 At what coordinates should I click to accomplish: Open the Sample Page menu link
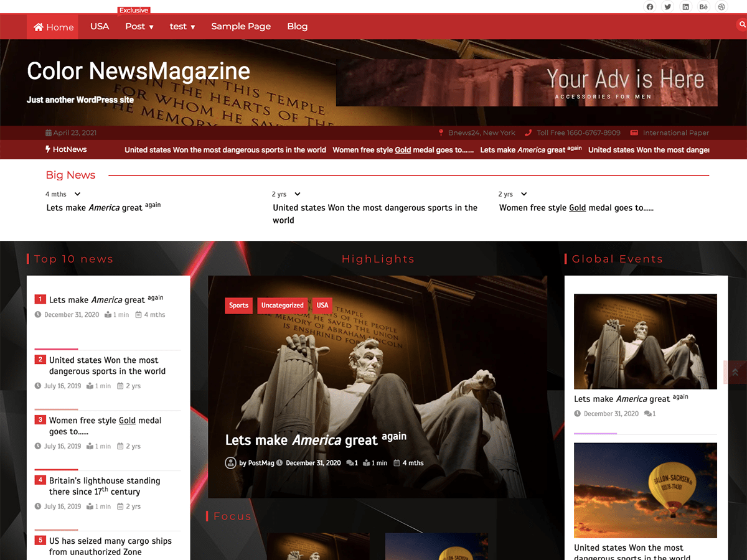coord(241,27)
